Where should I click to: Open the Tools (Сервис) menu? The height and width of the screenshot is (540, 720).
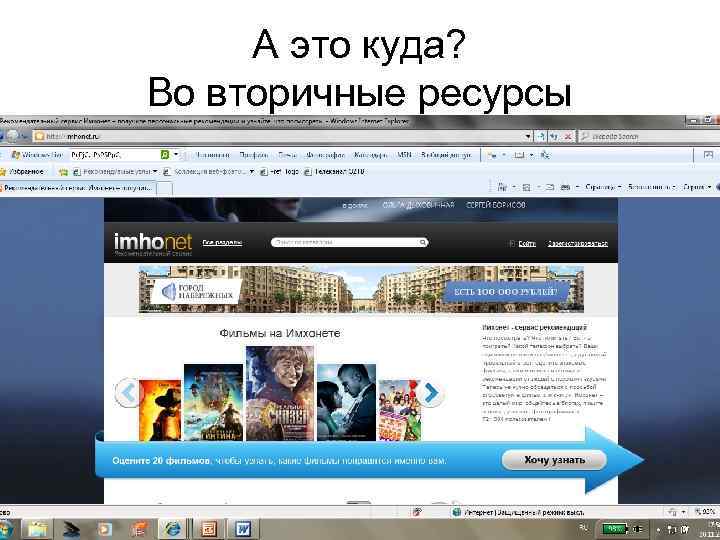point(697,187)
